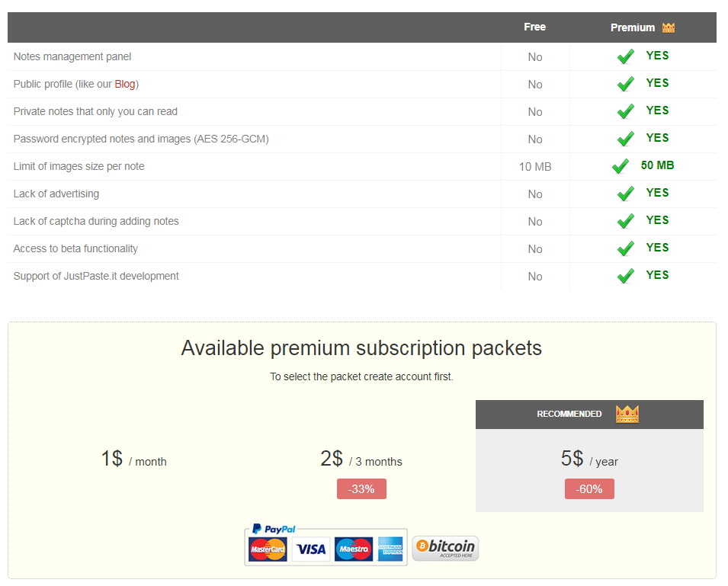
Task: Click the crown icon in Recommended banner
Action: 627,414
